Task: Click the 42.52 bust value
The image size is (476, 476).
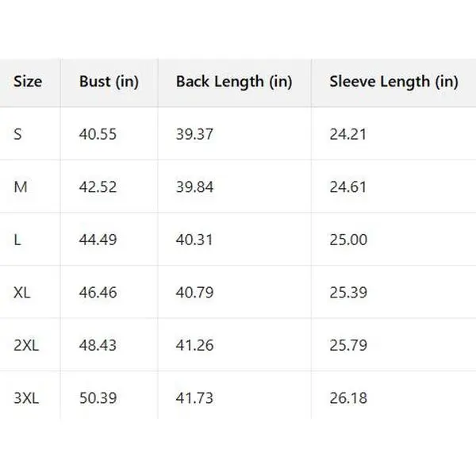Action: pos(98,186)
